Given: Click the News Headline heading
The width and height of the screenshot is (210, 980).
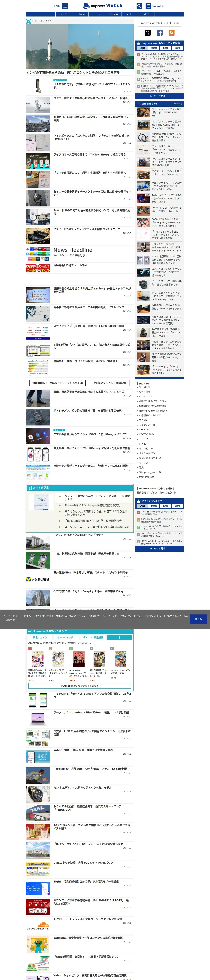Looking at the screenshot, I should pos(73,250).
